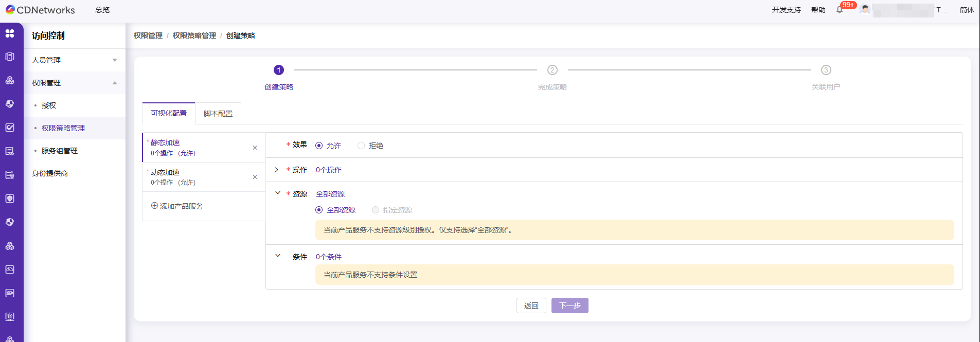Switch to the 脚本配置 tab
The height and width of the screenshot is (342, 980).
[x=218, y=114]
